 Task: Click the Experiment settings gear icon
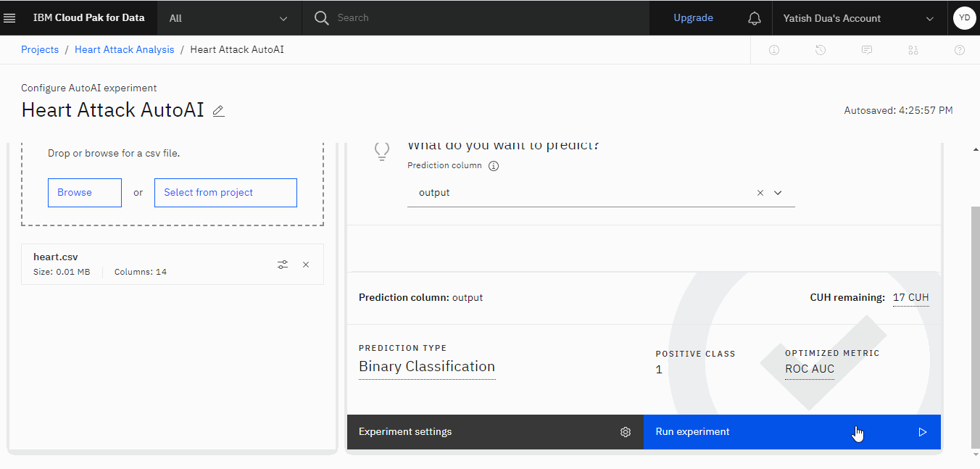(626, 432)
